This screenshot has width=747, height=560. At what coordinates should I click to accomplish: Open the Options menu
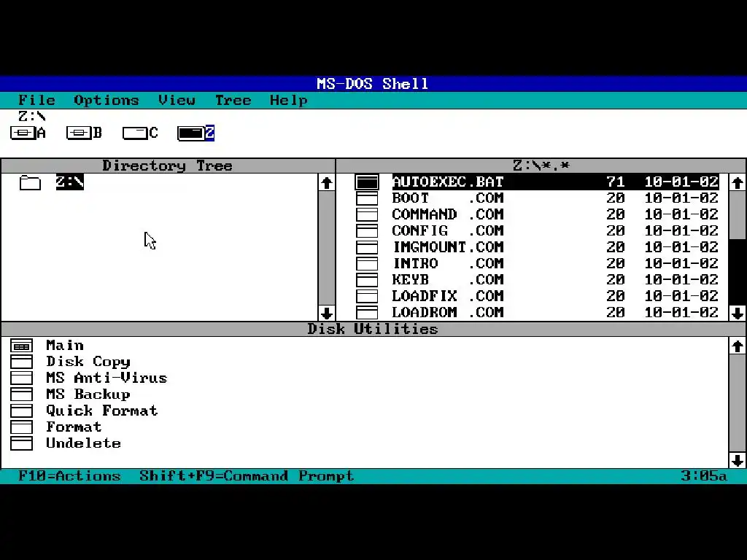[x=107, y=101]
